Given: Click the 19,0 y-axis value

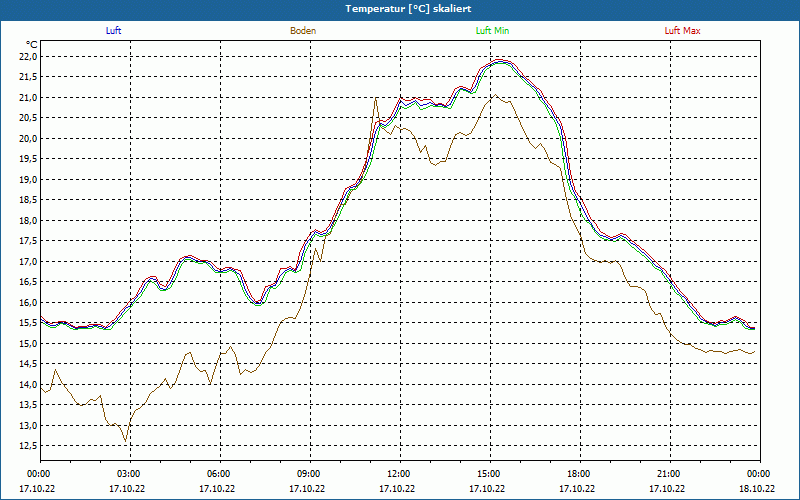Looking at the screenshot, I should pyautogui.click(x=27, y=180).
